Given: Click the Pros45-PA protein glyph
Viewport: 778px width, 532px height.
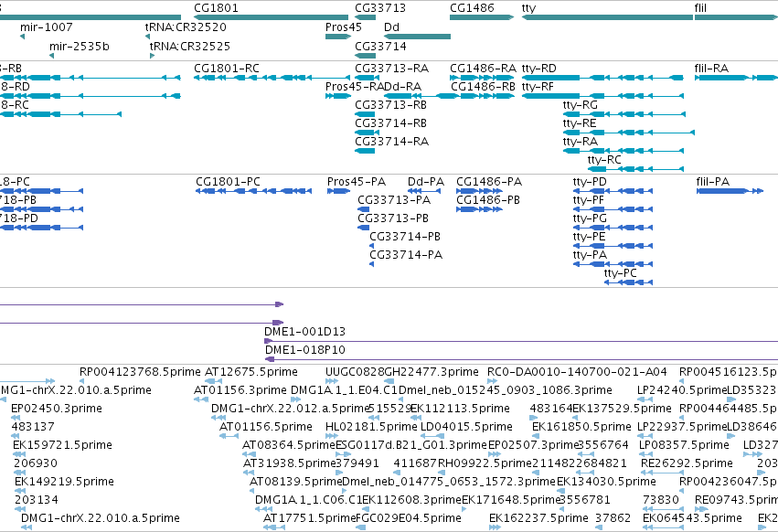Looking at the screenshot, I should [339, 191].
